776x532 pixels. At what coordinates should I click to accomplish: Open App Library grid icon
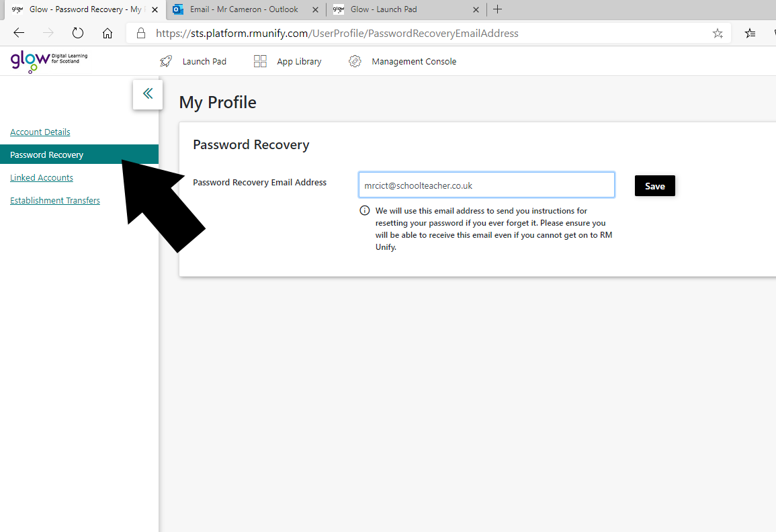coord(260,61)
